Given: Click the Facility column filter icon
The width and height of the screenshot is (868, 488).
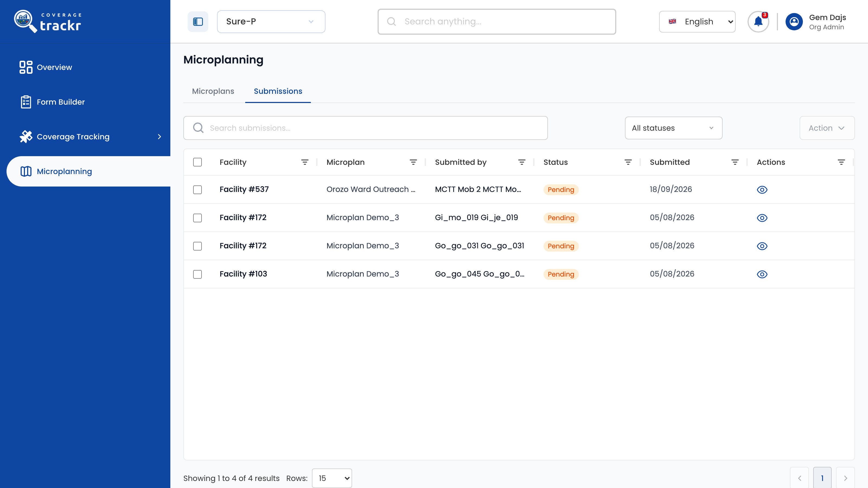Looking at the screenshot, I should click(x=305, y=162).
